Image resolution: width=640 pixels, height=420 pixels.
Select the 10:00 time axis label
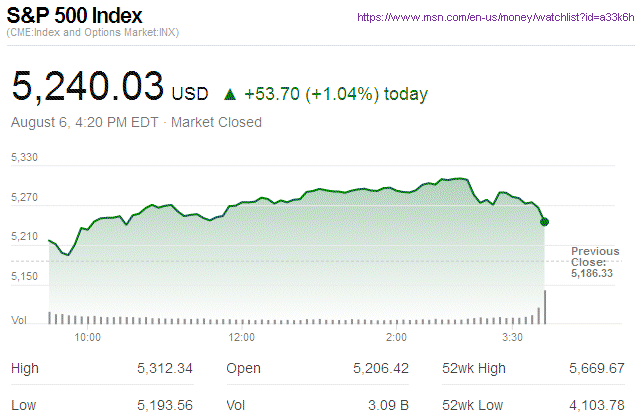click(x=88, y=337)
